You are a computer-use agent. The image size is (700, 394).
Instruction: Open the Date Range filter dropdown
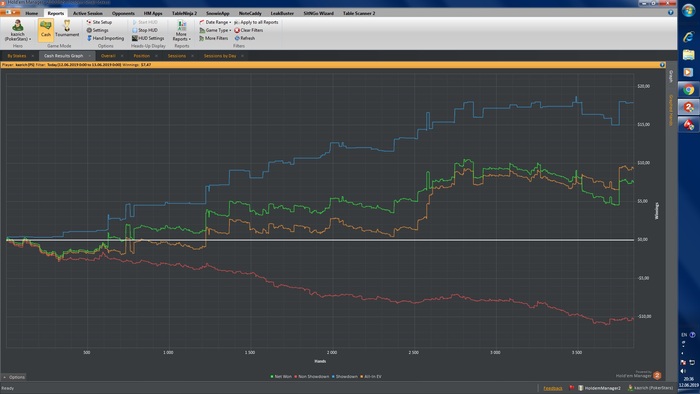pyautogui.click(x=215, y=22)
